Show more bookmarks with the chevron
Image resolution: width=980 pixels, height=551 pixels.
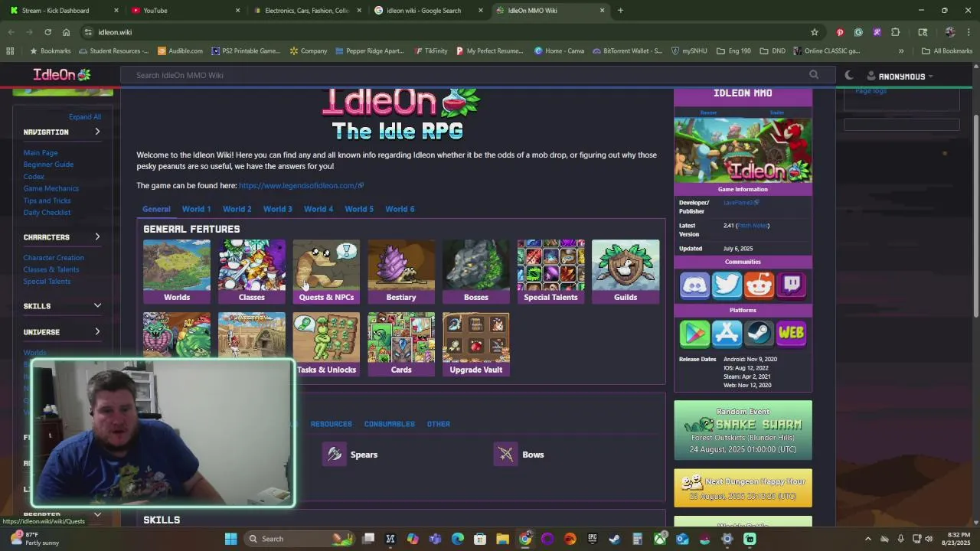click(x=901, y=51)
